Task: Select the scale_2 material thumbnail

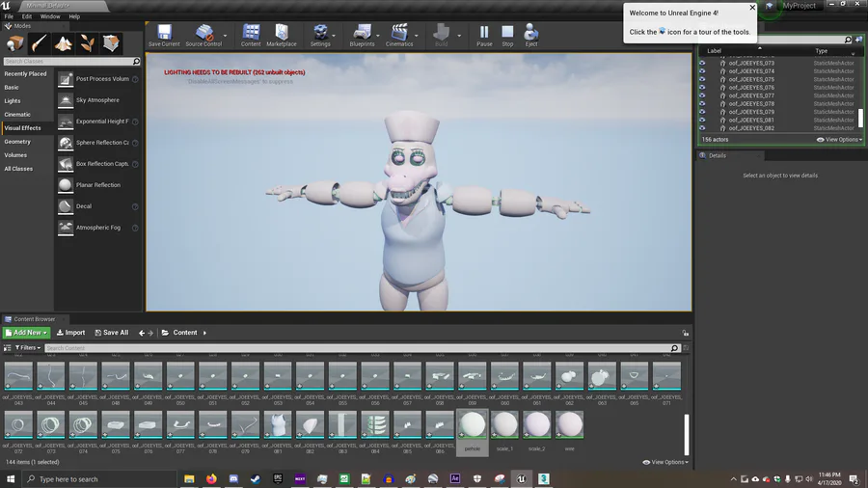Action: [x=537, y=425]
